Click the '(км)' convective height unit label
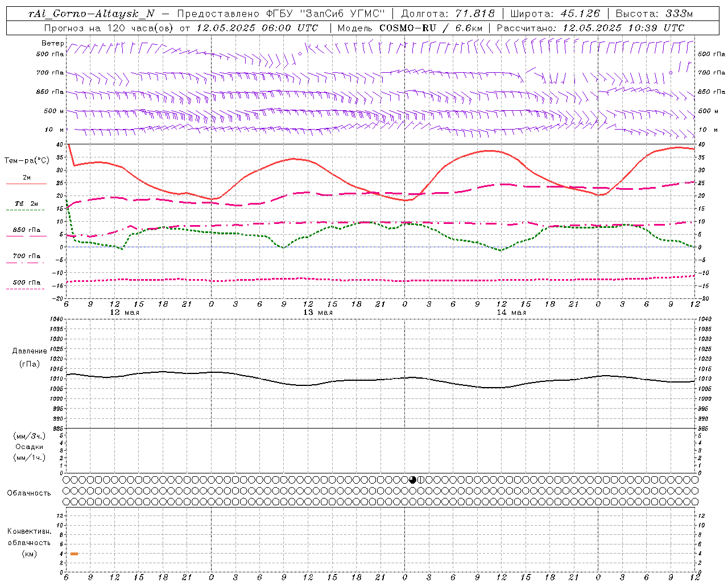The image size is (728, 582). (x=30, y=554)
